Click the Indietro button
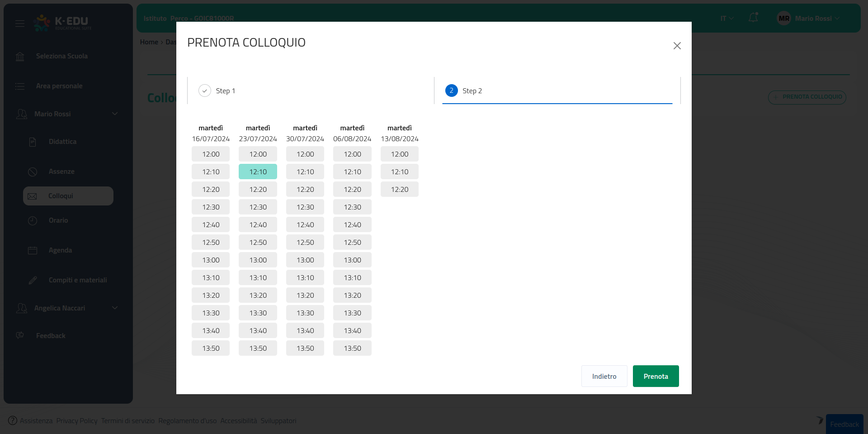 604,377
